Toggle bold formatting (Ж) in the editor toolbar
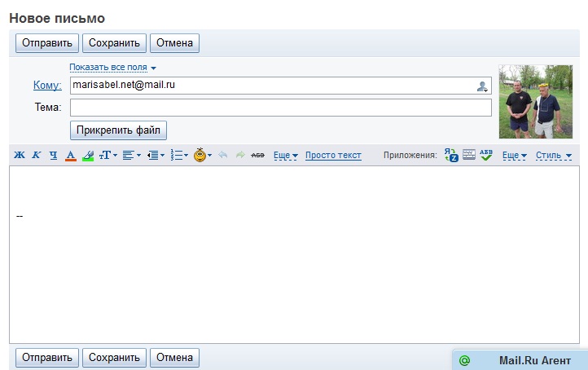This screenshot has width=588, height=370. (20, 155)
